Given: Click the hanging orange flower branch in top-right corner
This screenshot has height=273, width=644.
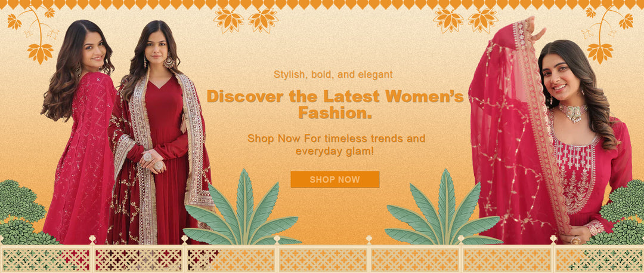Looking at the screenshot, I should tap(607, 34).
